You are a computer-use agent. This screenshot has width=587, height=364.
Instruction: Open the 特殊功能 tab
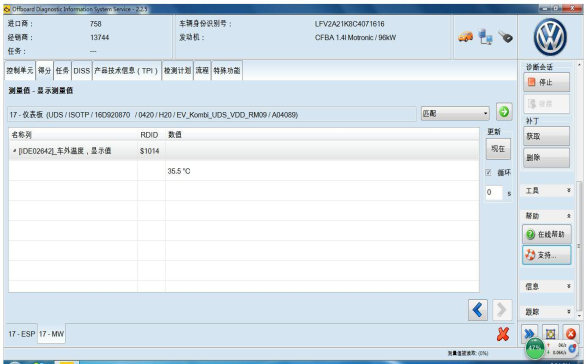click(227, 70)
